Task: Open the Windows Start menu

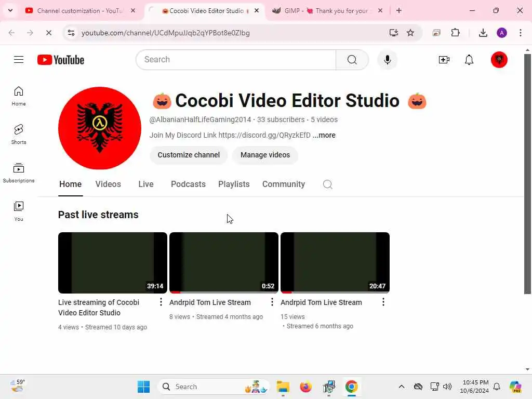Action: point(143,387)
